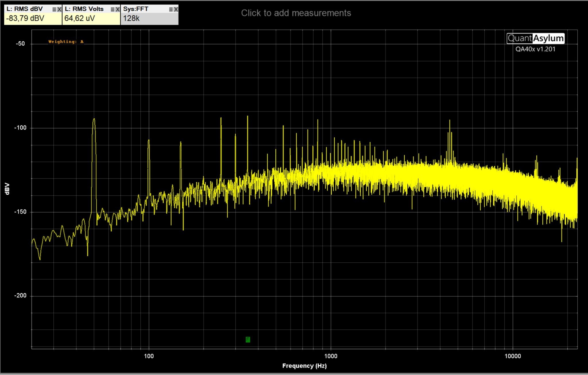Open the Sys:FFT box menu icon
Image resolution: width=588 pixels, height=375 pixels.
[x=171, y=9]
